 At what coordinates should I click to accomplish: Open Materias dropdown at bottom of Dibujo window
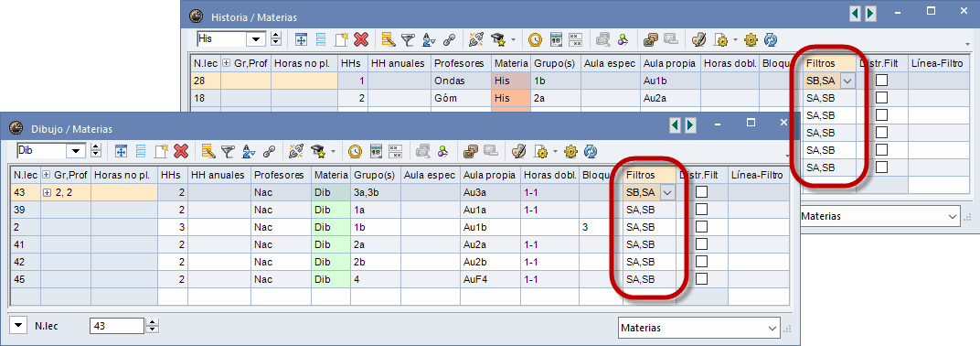coord(772,327)
